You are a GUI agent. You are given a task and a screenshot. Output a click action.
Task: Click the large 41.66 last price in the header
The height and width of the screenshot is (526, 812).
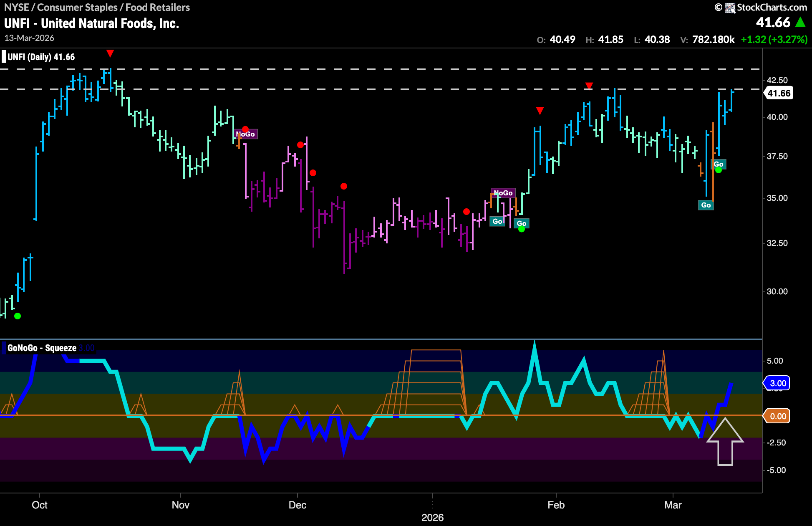pos(773,22)
